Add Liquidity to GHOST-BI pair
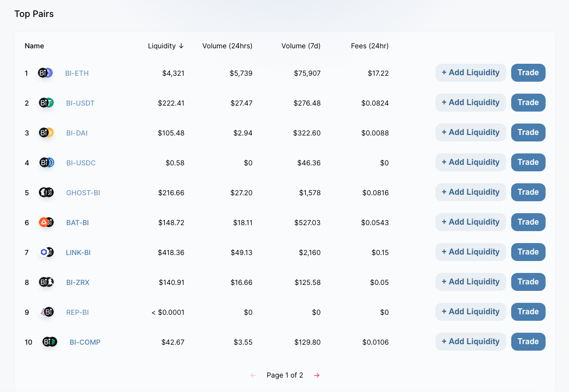This screenshot has width=569, height=392. point(471,192)
